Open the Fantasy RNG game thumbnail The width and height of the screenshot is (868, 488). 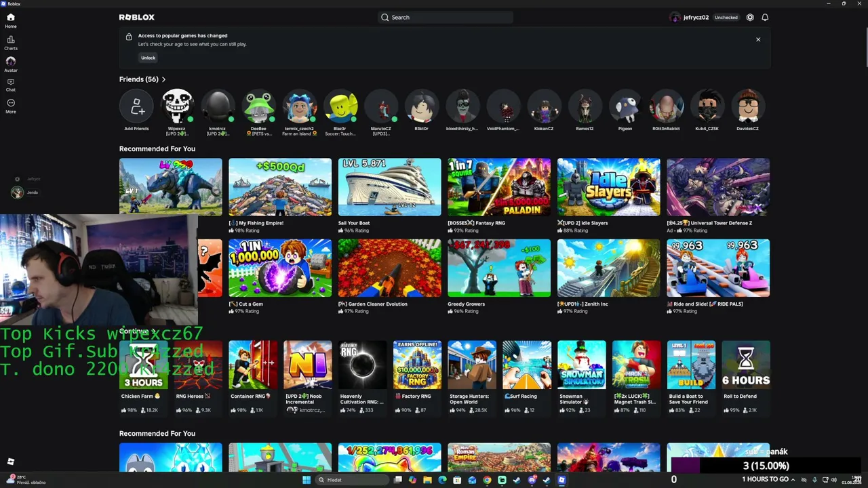tap(499, 187)
